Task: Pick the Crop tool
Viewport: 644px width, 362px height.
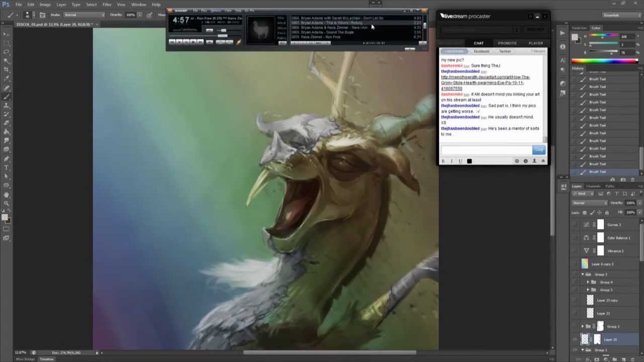Action: 6,69
